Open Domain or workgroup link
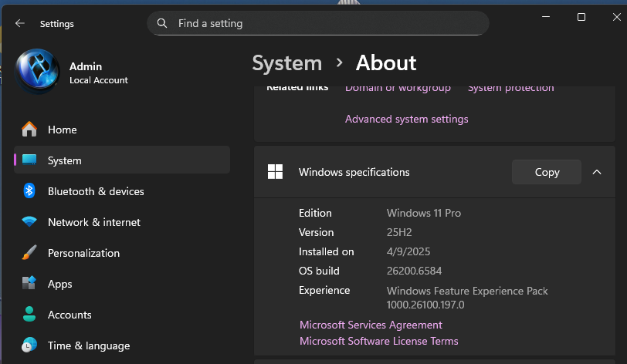Viewport: 627px width, 364px height. point(398,89)
